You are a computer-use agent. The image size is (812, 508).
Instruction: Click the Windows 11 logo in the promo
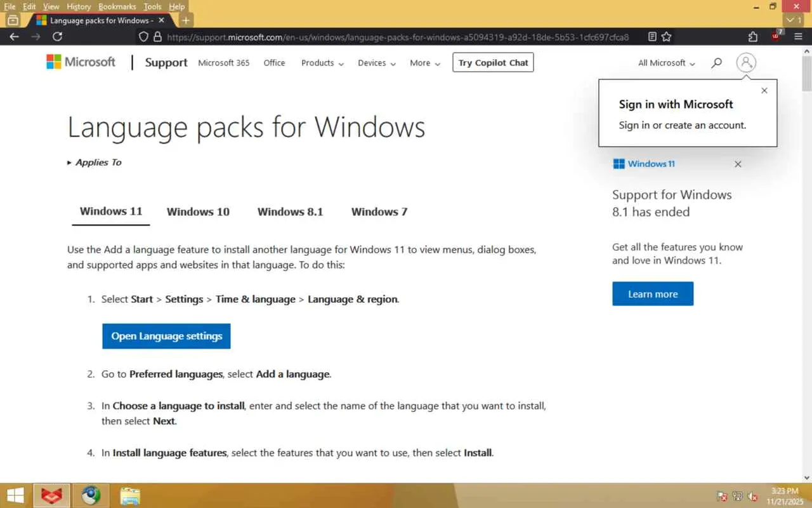(644, 164)
